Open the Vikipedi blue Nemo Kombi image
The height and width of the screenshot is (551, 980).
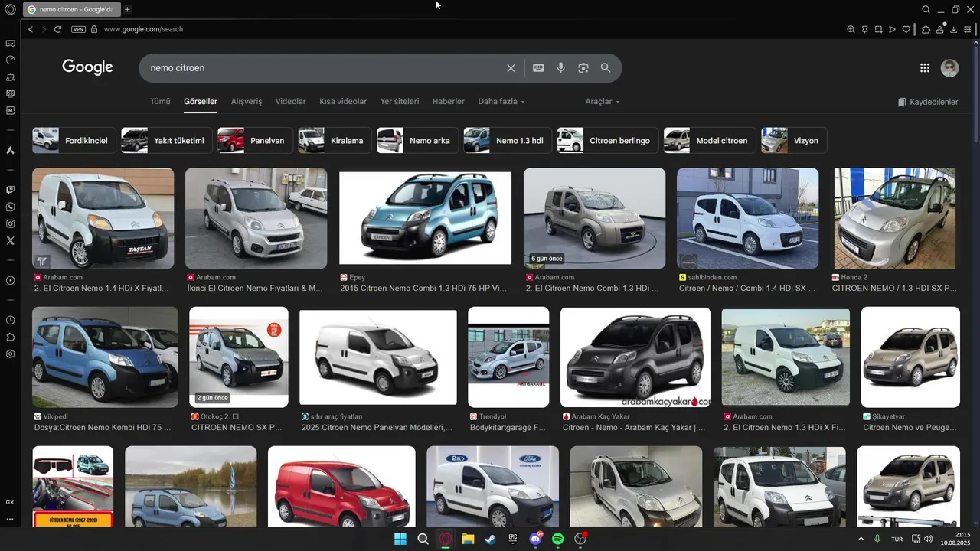pos(105,357)
